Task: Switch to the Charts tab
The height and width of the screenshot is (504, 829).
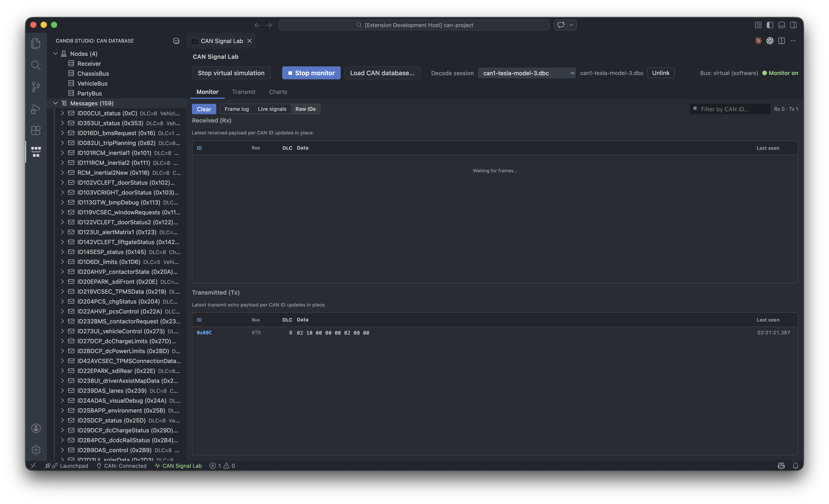Action: tap(278, 92)
